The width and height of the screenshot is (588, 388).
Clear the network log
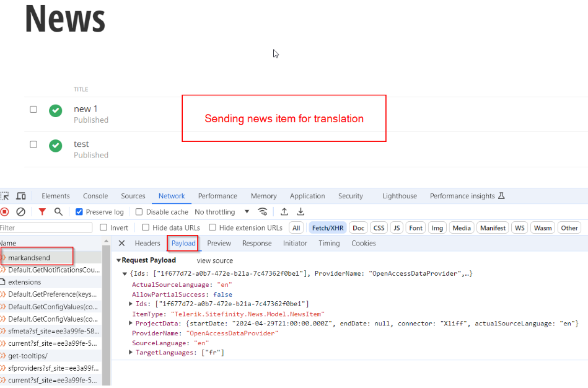point(20,212)
